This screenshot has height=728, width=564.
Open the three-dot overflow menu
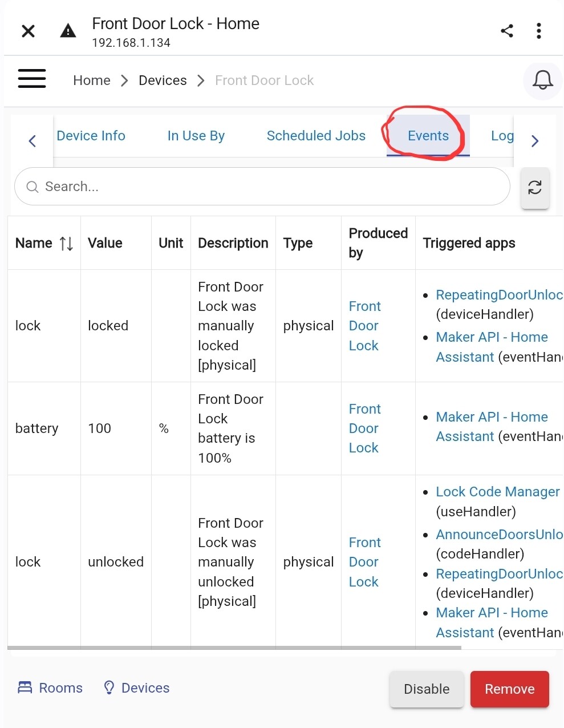coord(538,31)
